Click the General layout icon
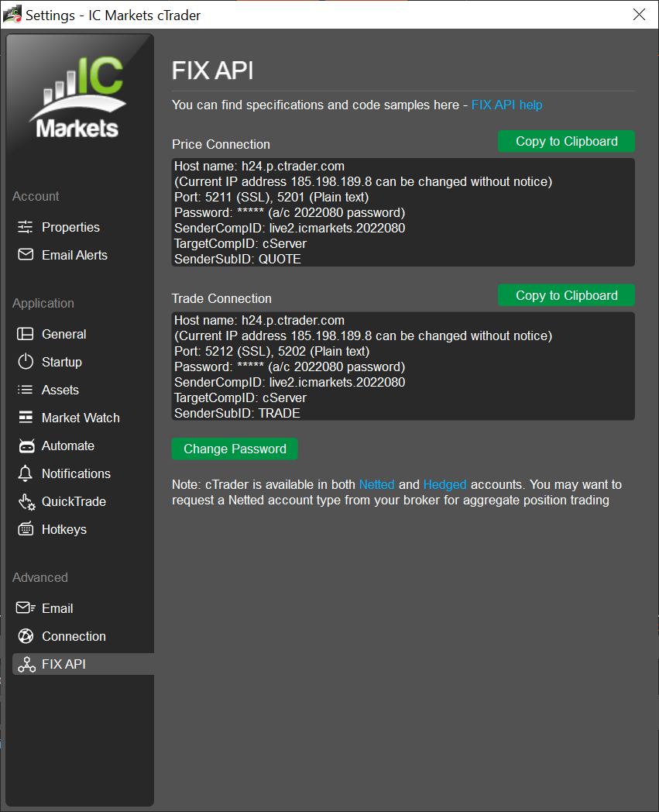Viewport: 659px width, 812px height. coord(26,333)
